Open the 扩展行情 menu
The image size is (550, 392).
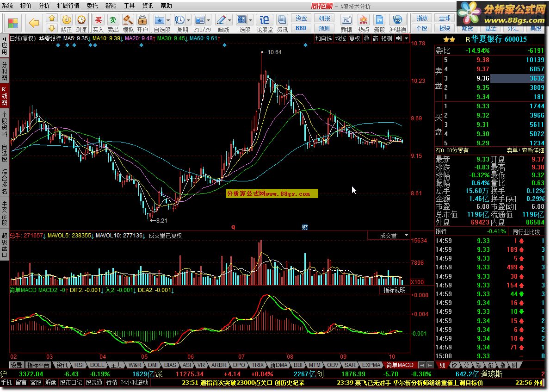tap(68, 6)
